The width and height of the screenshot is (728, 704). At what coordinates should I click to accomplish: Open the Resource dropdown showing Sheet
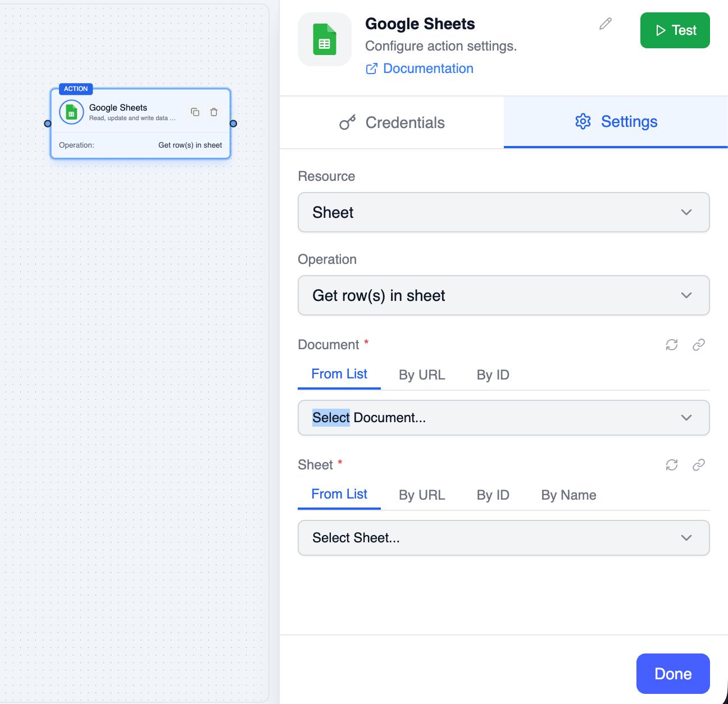coord(504,212)
